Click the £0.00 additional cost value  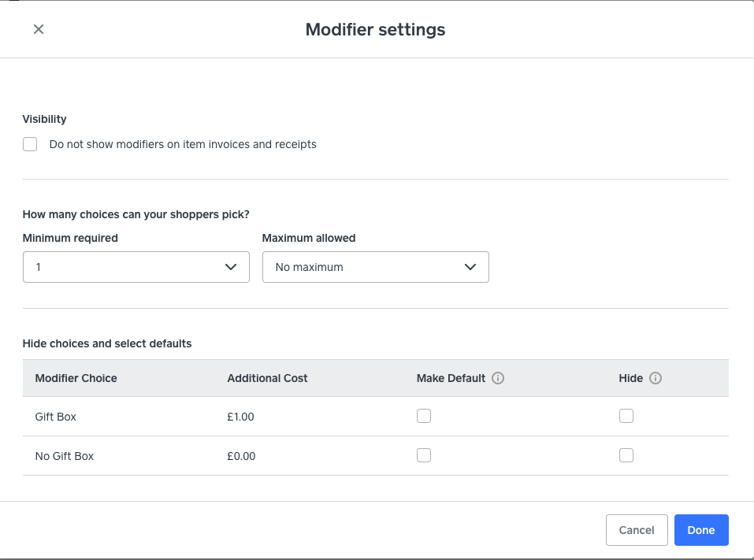coord(241,456)
